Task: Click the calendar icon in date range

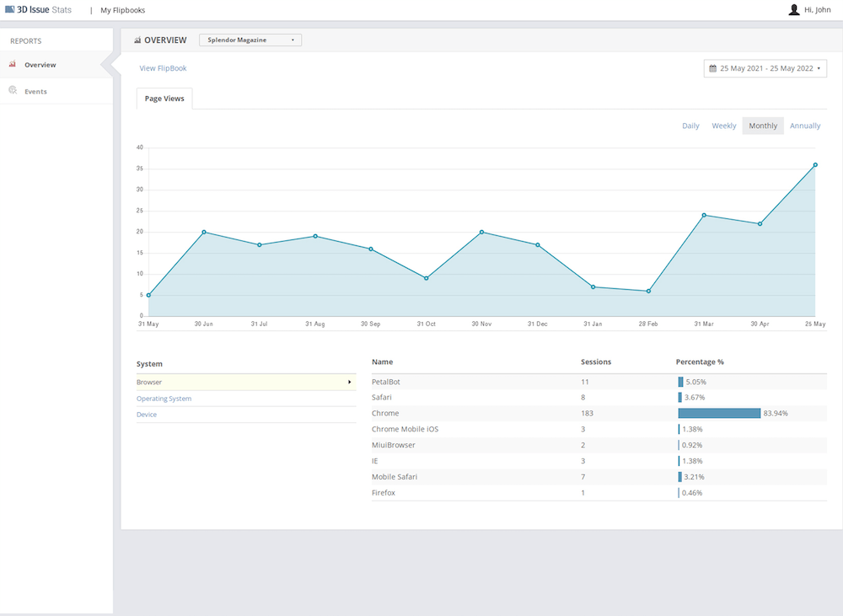Action: click(712, 68)
